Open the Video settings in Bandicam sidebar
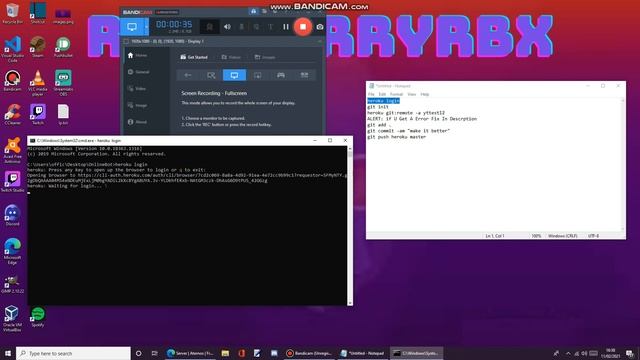 [137, 89]
